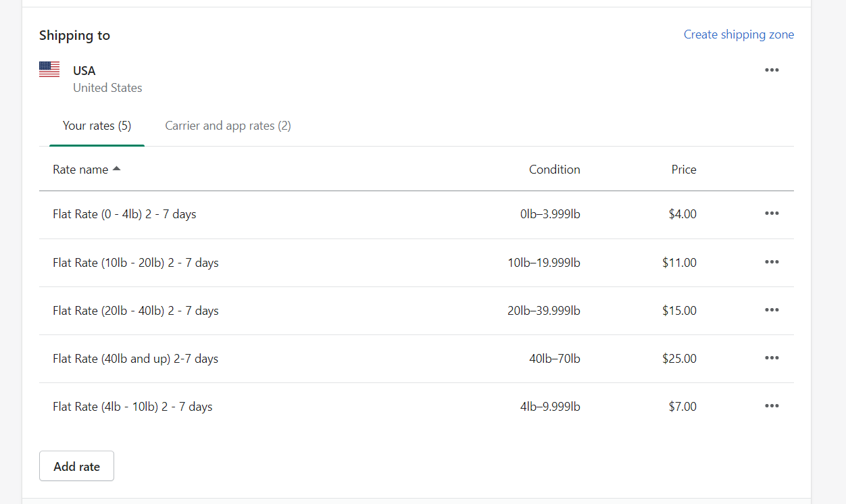Click the USA zone name
This screenshot has width=846, height=504.
84,70
